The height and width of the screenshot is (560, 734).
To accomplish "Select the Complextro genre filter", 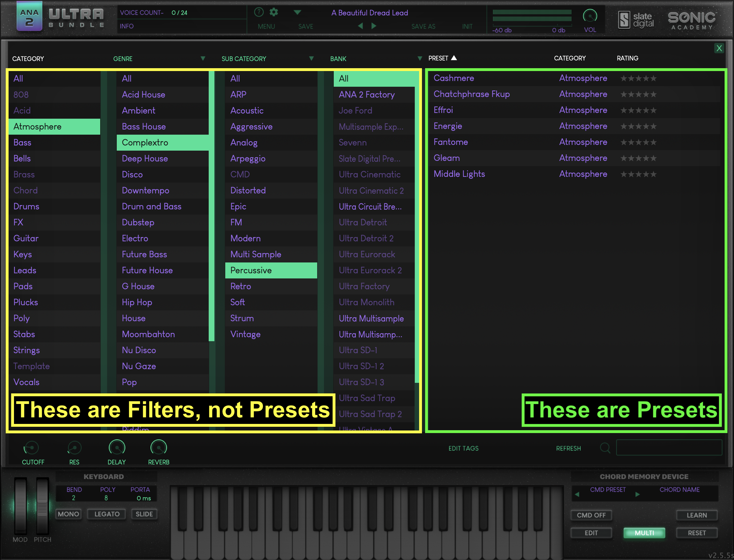I will pyautogui.click(x=163, y=143).
